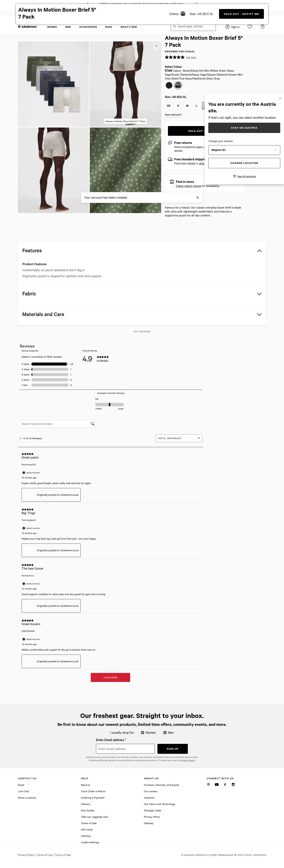This screenshot has height=868, width=284.
Task: Open the Belgium location dropdown
Action: (244, 150)
